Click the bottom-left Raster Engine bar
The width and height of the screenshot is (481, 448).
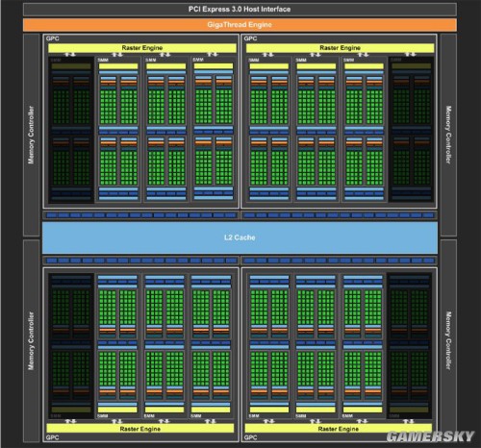pos(140,429)
